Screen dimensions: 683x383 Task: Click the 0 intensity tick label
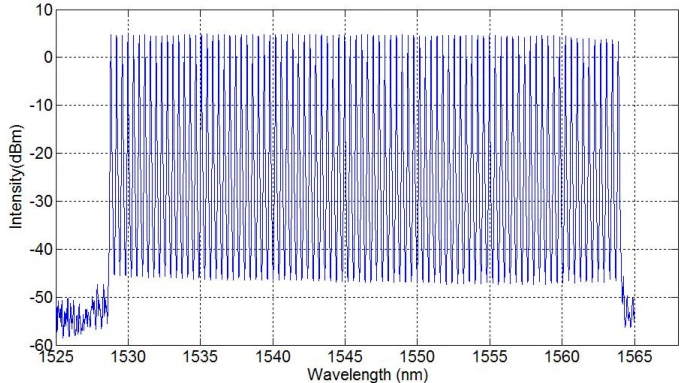(48, 57)
